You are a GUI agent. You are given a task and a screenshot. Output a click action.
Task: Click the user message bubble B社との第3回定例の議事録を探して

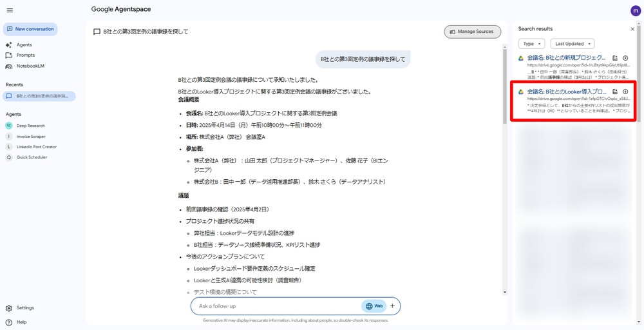363,59
